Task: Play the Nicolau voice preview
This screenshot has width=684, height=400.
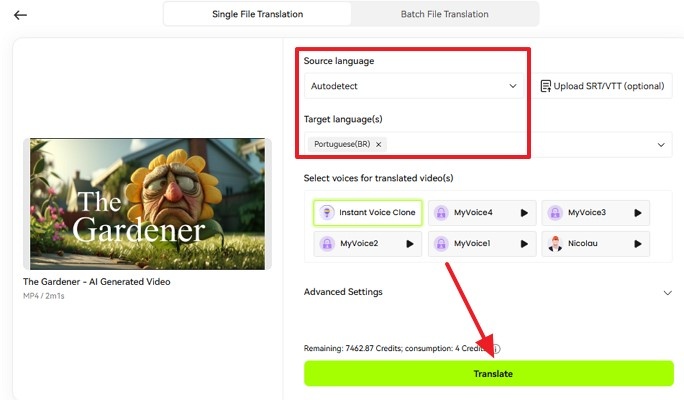Action: pos(637,244)
